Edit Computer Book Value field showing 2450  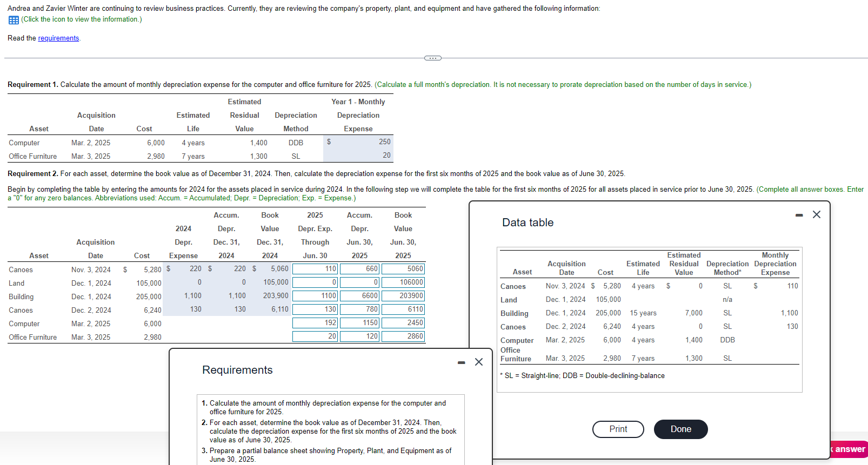click(x=403, y=323)
